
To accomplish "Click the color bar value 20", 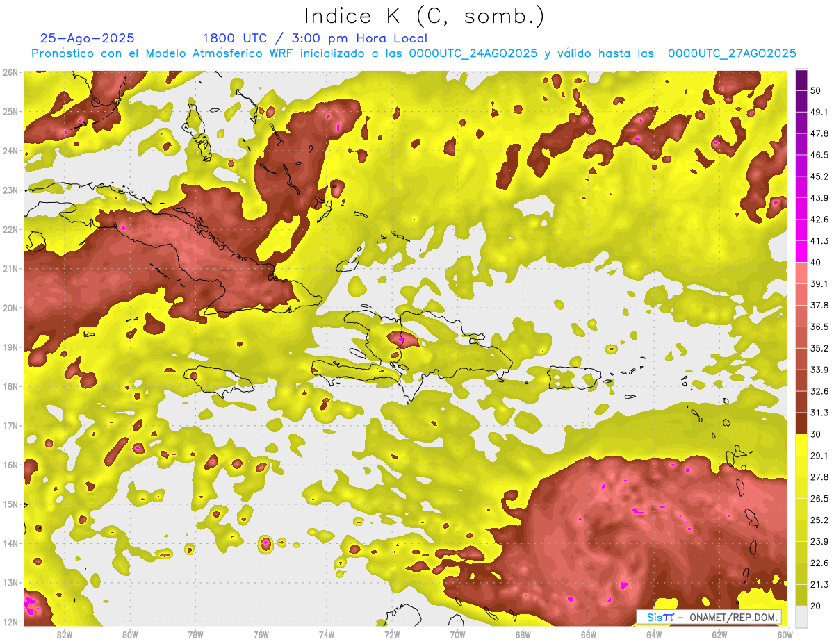I will coord(815,606).
